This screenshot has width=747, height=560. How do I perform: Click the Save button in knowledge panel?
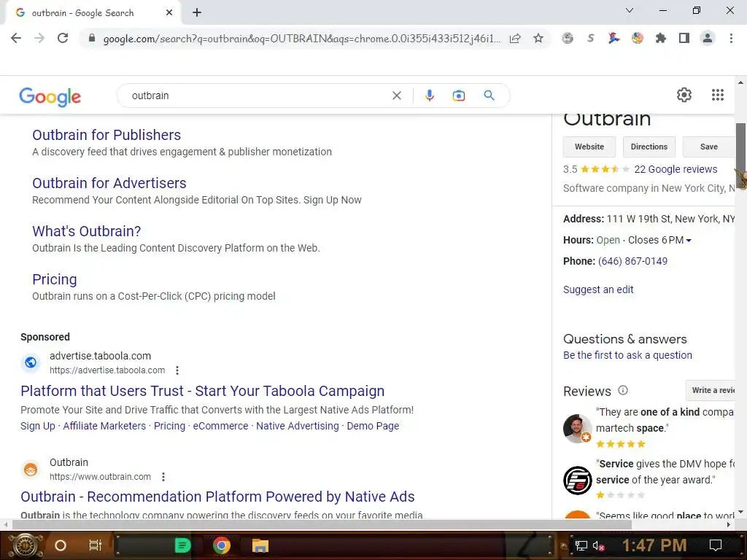708,147
